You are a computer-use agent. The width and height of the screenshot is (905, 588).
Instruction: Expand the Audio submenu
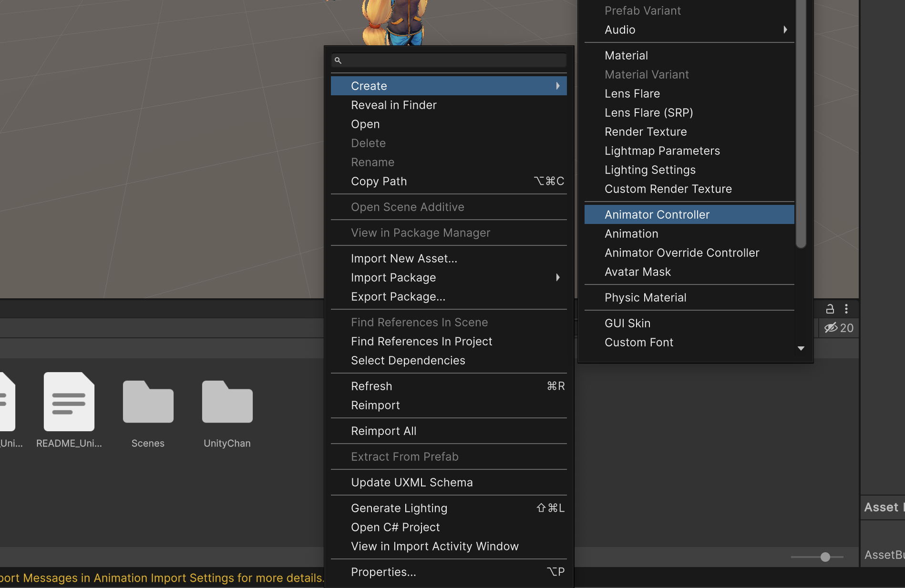785,30
